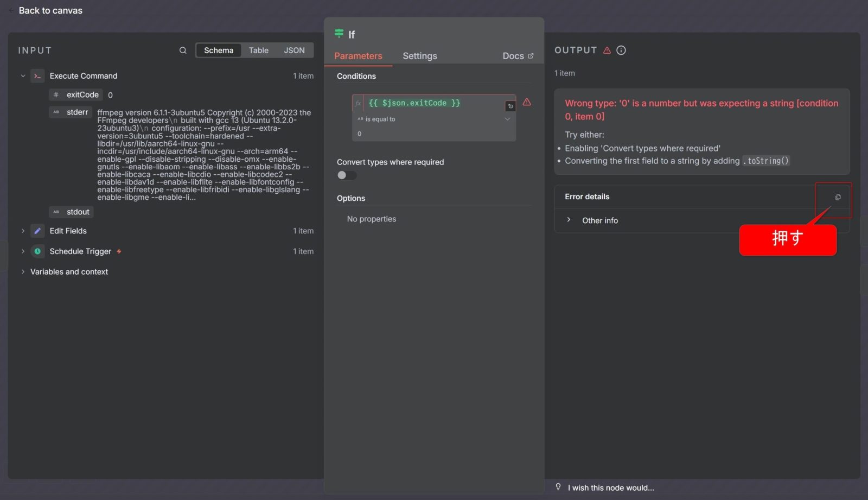Click the red warning triangle beside the condition

pos(527,102)
